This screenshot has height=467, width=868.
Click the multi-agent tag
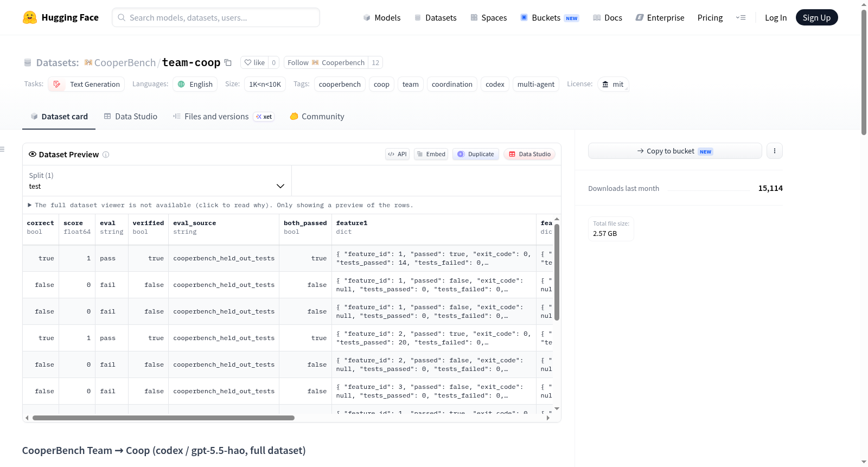(x=536, y=84)
